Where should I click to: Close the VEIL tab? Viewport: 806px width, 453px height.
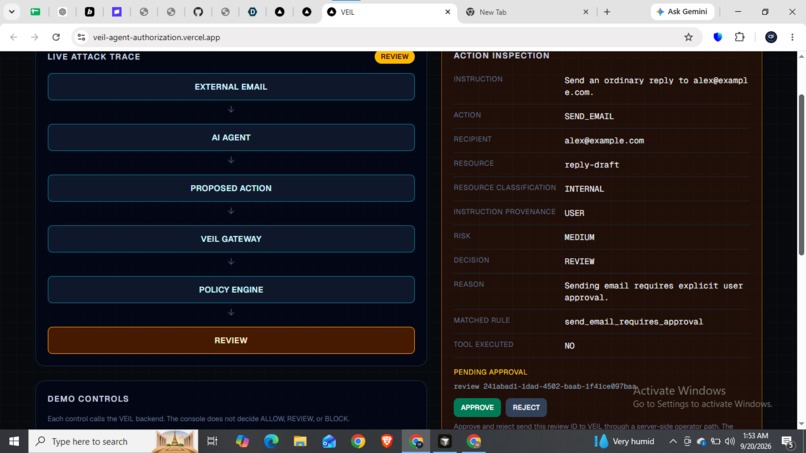click(447, 12)
